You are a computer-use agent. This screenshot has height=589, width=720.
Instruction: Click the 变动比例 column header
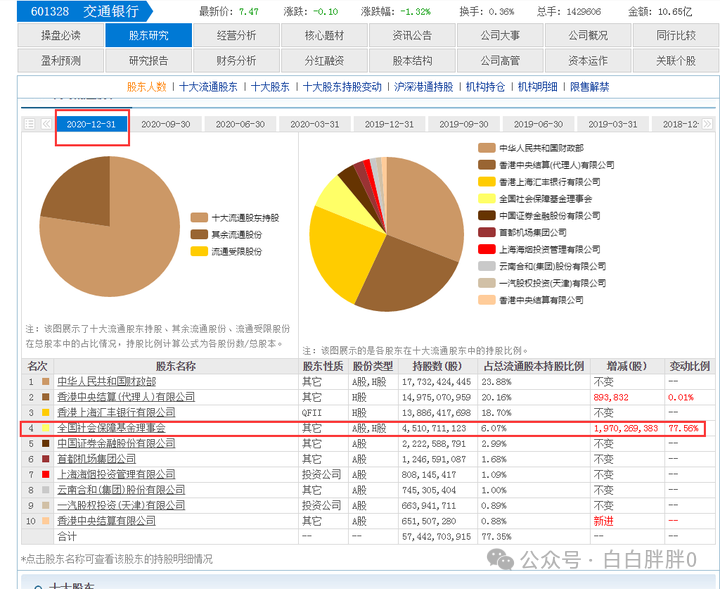(689, 366)
